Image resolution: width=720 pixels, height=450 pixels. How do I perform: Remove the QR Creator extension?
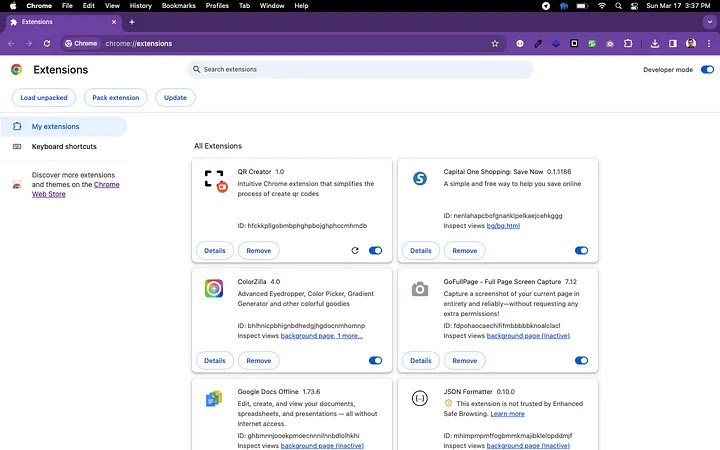pos(259,251)
